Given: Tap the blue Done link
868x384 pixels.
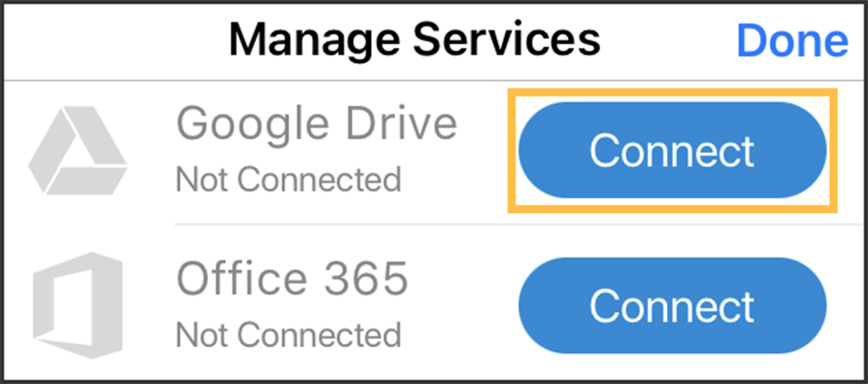Looking at the screenshot, I should (x=793, y=41).
